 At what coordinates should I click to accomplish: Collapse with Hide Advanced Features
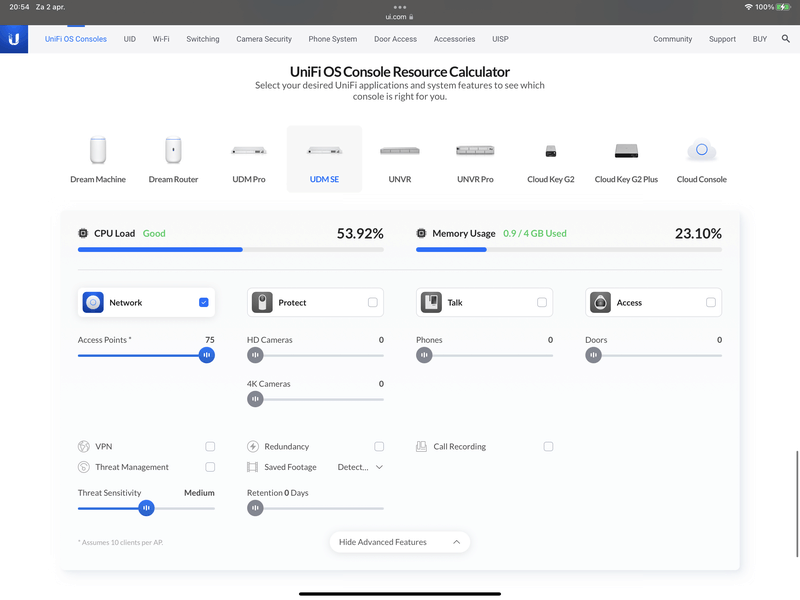(x=399, y=542)
